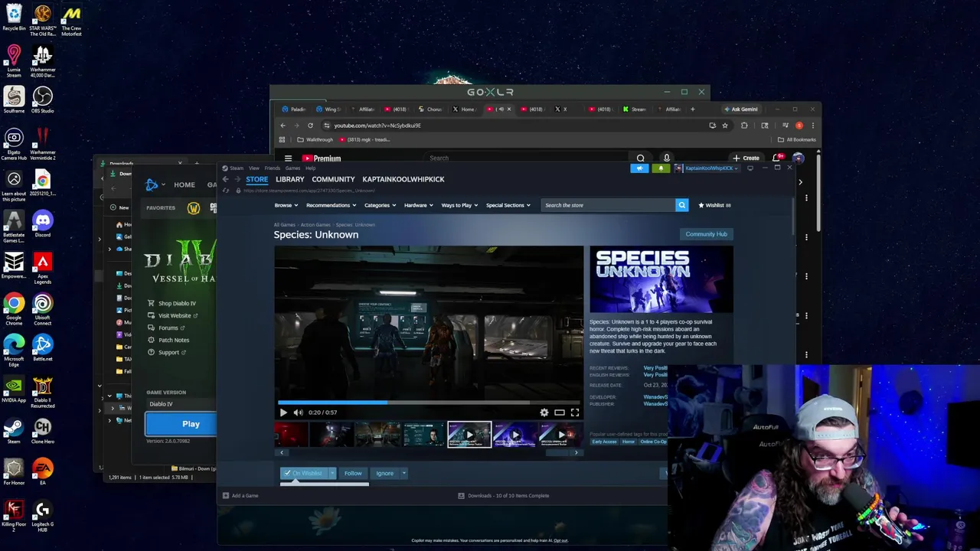The height and width of the screenshot is (551, 980).
Task: Open the KaptainKoolWhipKICK account dropdown
Action: 708,168
